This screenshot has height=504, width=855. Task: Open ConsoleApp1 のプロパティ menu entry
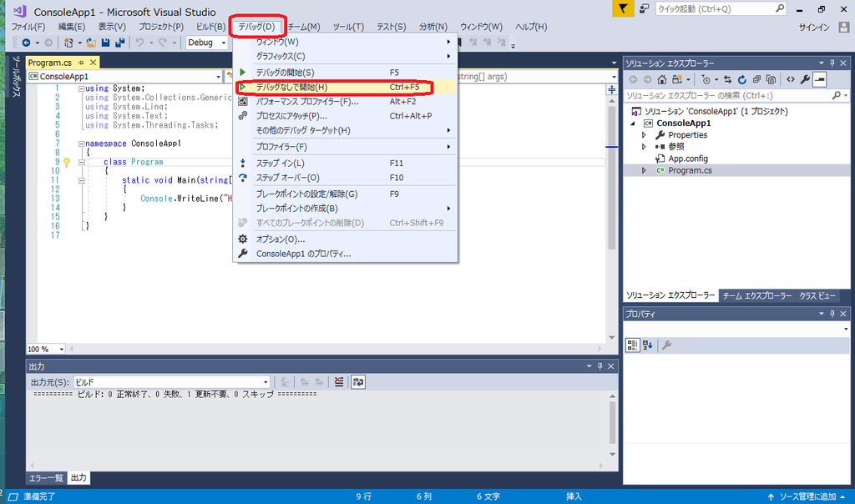[x=345, y=254]
